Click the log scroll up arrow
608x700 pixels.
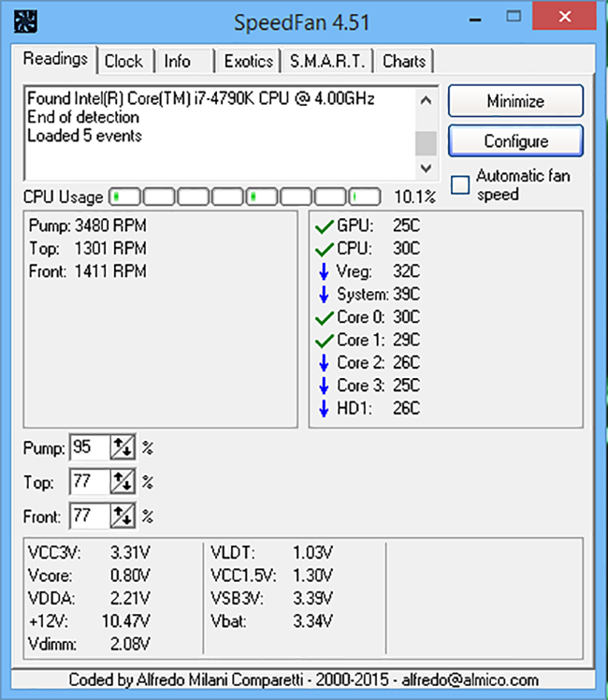[x=426, y=100]
